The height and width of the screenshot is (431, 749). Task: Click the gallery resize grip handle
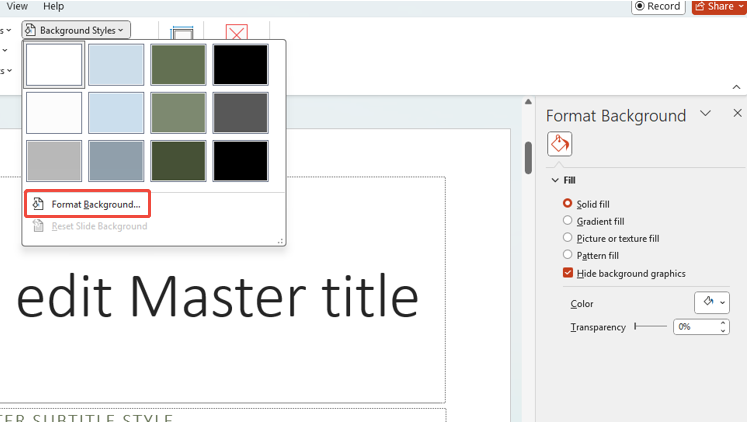[x=280, y=241]
